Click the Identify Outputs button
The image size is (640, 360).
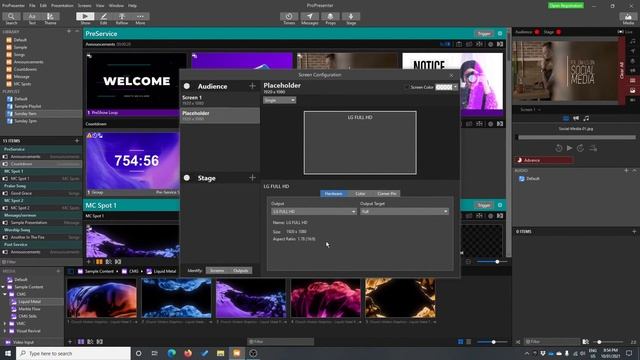pyautogui.click(x=240, y=271)
